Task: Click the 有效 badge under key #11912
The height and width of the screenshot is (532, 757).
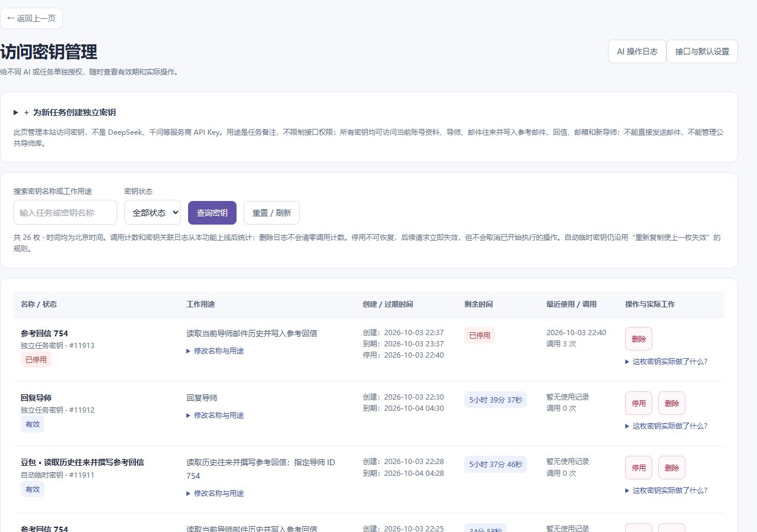Action: pyautogui.click(x=33, y=424)
